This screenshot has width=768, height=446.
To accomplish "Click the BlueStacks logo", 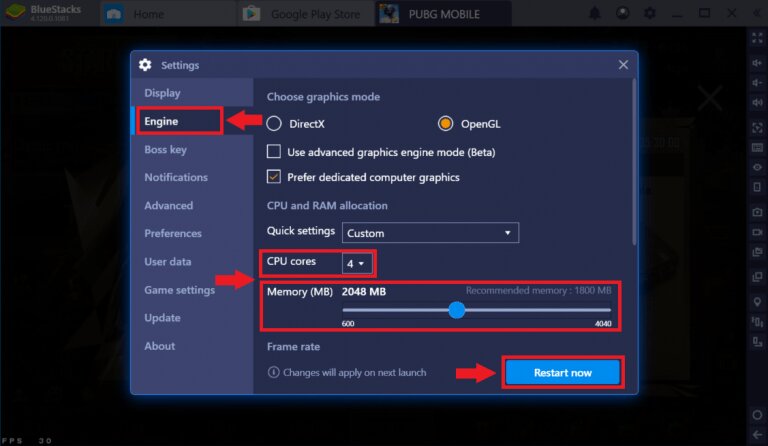I will 15,13.
